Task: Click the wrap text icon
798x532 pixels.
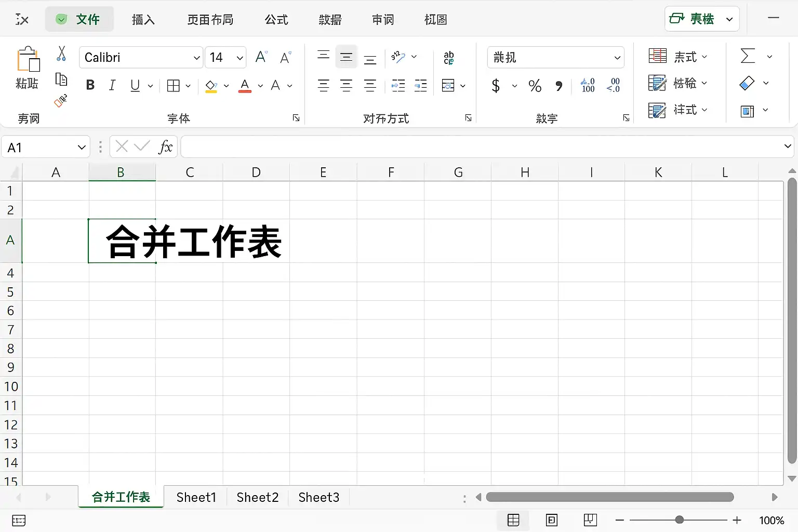Action: pyautogui.click(x=449, y=58)
